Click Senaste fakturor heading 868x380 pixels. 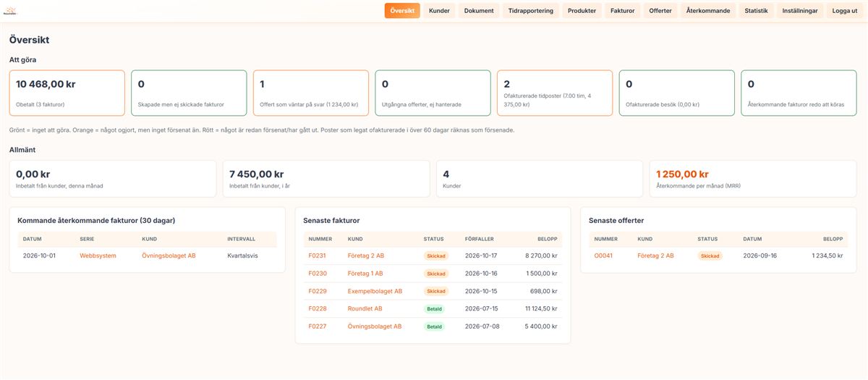coord(331,220)
